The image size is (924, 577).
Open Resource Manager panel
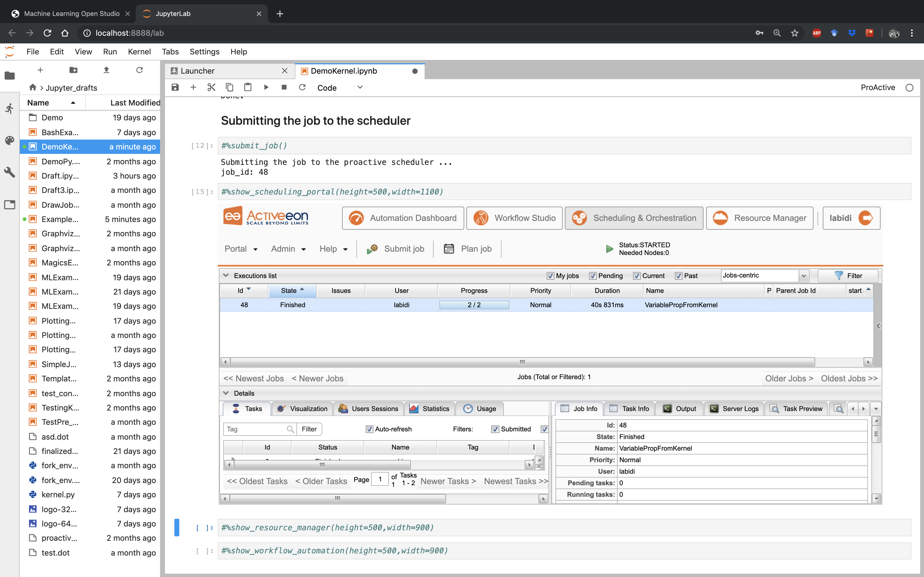pyautogui.click(x=761, y=217)
